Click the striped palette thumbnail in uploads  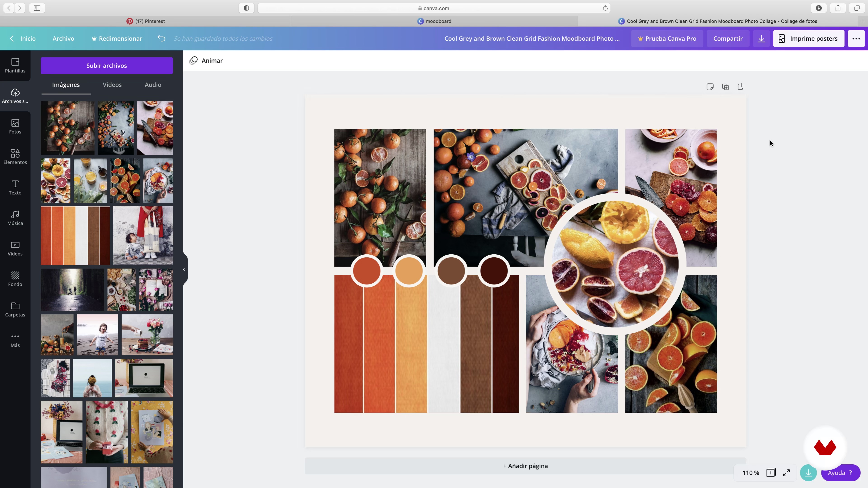(x=75, y=236)
